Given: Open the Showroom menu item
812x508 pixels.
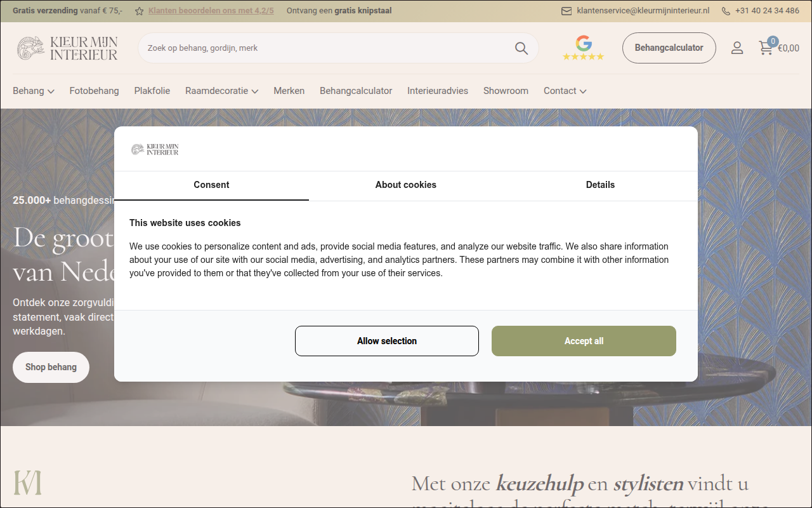Looking at the screenshot, I should 506,91.
